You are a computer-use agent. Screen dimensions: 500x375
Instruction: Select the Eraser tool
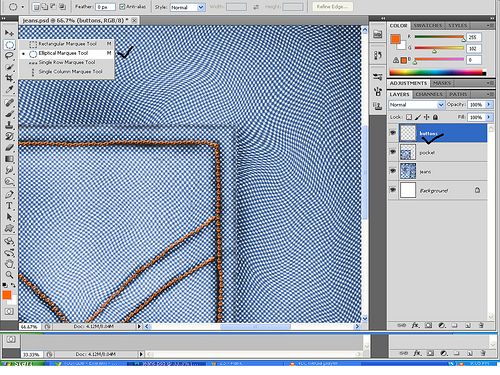point(9,148)
